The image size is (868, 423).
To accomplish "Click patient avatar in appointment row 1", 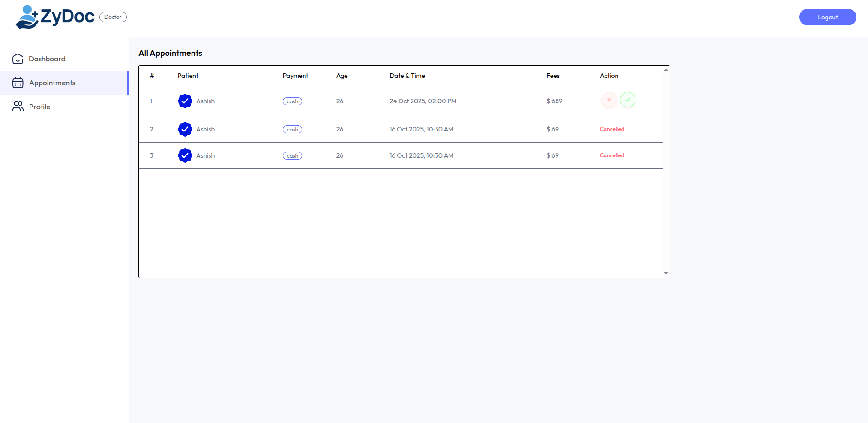I will tap(185, 101).
